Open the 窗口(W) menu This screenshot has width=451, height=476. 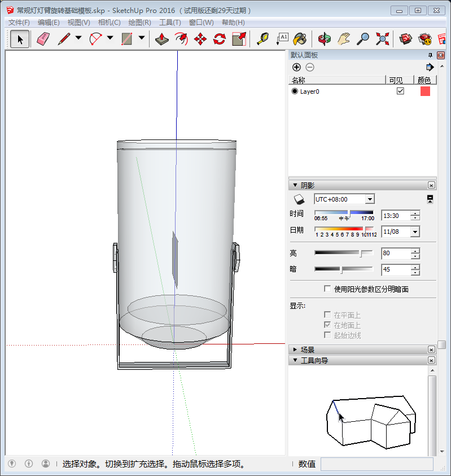(x=201, y=23)
